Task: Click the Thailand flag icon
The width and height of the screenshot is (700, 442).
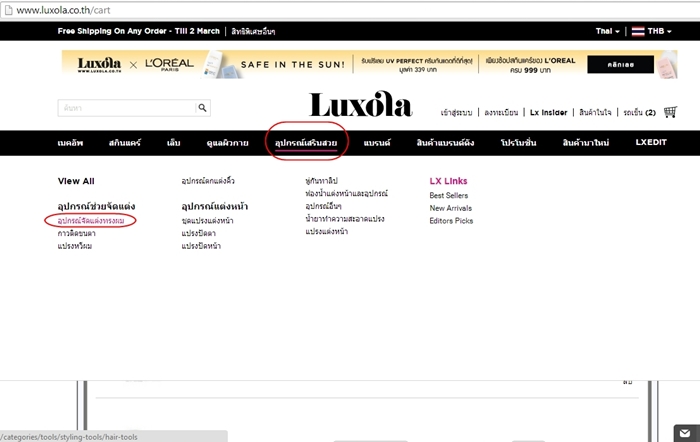Action: coord(638,31)
